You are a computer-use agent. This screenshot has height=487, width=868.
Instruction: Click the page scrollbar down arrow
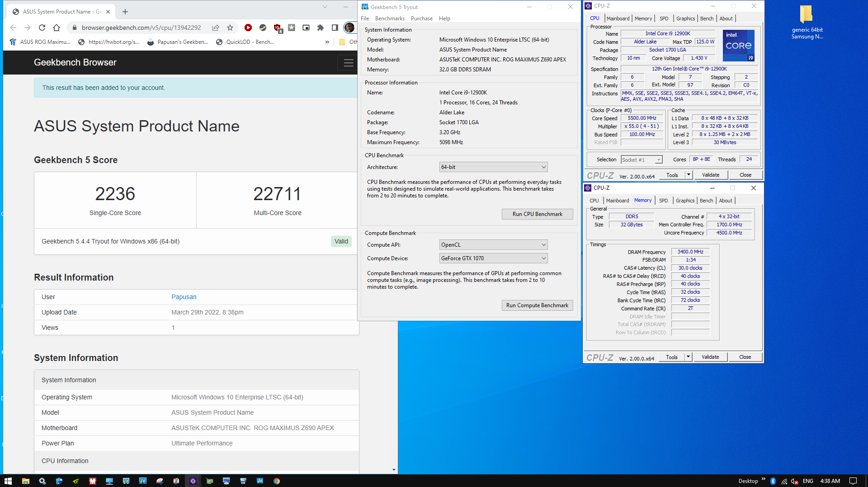click(x=394, y=470)
